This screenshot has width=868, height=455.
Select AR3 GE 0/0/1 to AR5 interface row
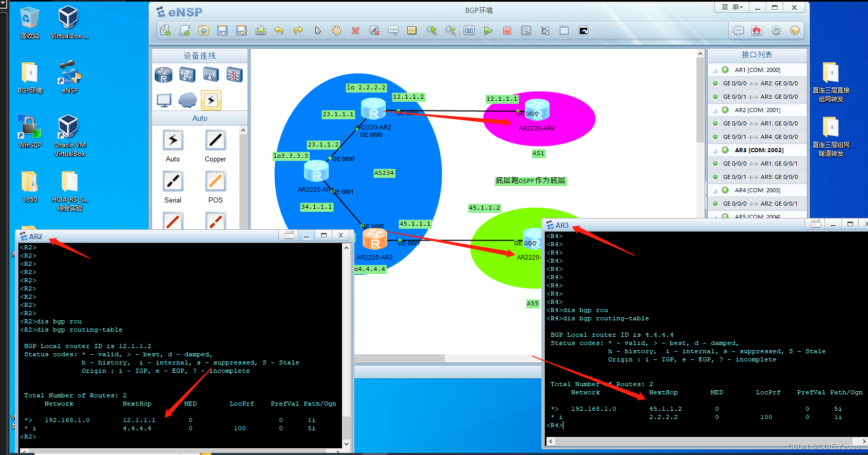[757, 177]
